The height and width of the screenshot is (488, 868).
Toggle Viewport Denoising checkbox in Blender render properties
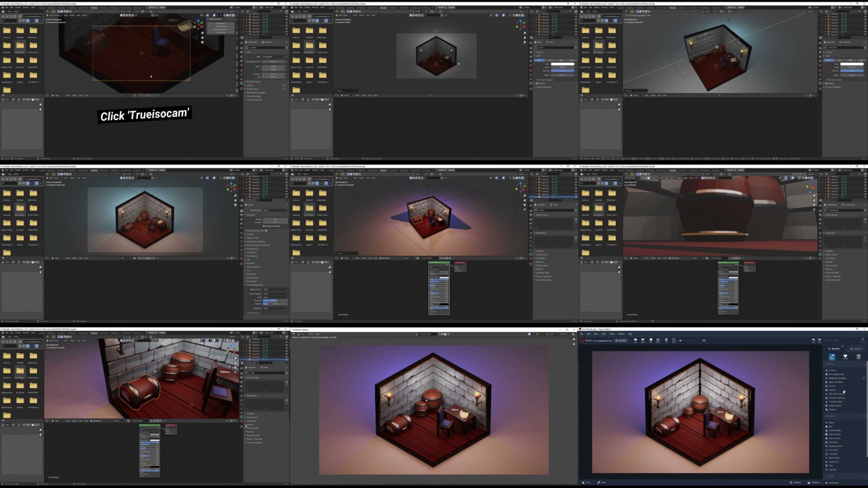pos(264,226)
